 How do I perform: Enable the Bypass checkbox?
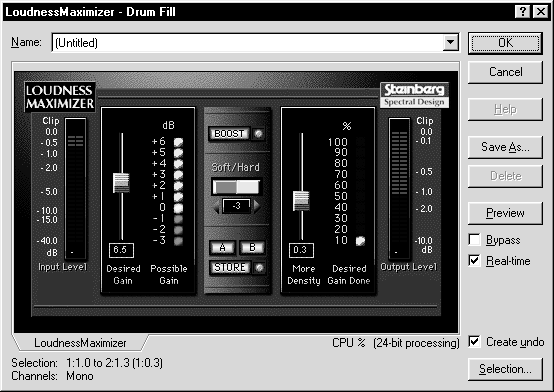475,240
